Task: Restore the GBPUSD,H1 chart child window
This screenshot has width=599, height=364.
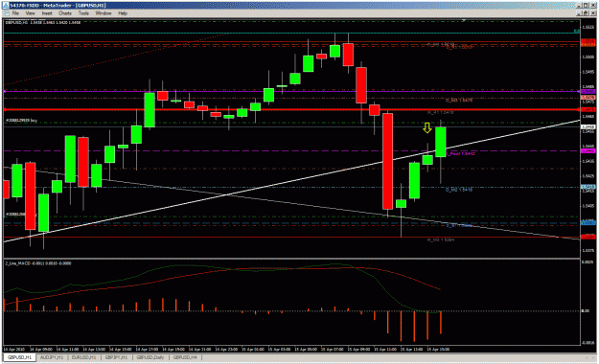Action: 586,13
